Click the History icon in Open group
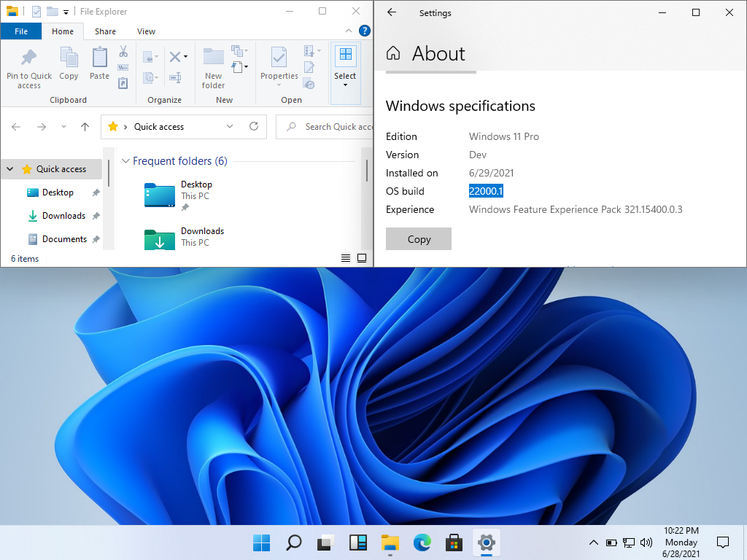The image size is (747, 560). [x=309, y=84]
